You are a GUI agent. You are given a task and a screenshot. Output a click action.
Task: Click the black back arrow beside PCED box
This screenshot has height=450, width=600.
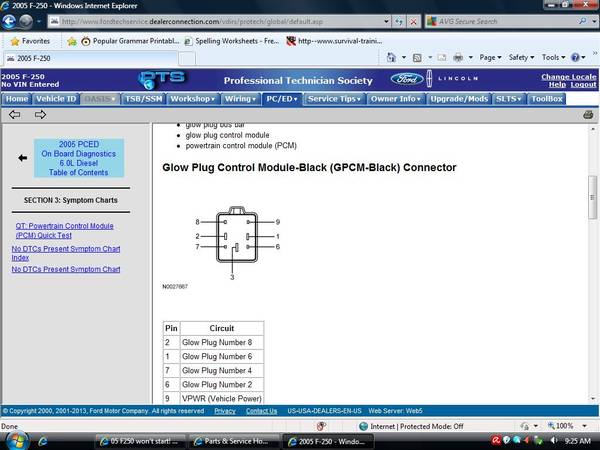pyautogui.click(x=23, y=158)
